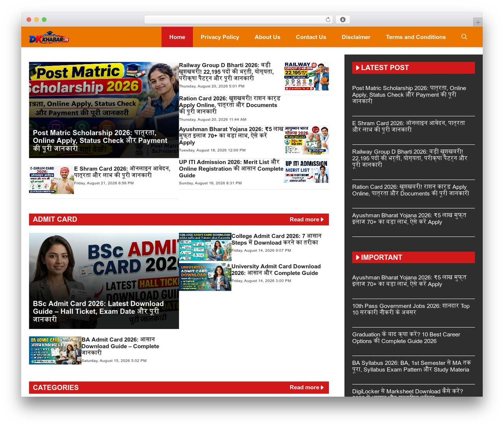504x427 pixels.
Task: Open the Privacy Policy page
Action: (x=220, y=37)
